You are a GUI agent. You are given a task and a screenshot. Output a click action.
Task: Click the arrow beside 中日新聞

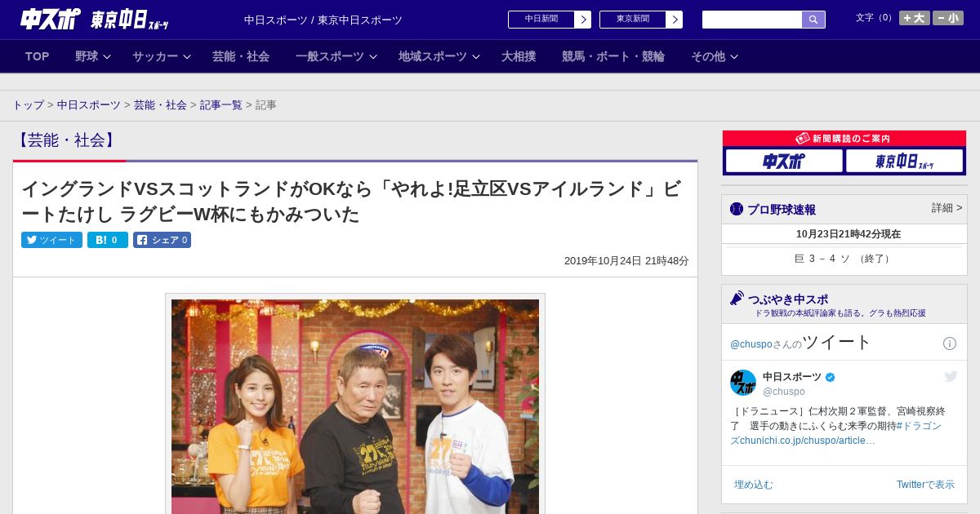(x=583, y=20)
